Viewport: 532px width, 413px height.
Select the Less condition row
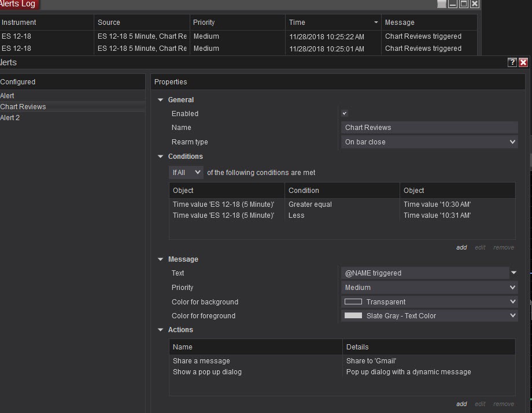pyautogui.click(x=342, y=215)
